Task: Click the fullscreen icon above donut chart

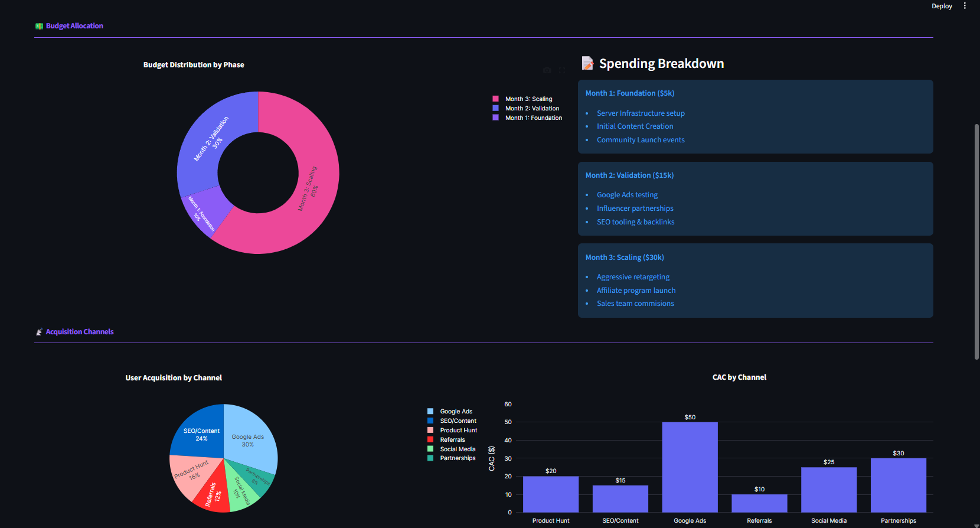Action: (x=562, y=70)
